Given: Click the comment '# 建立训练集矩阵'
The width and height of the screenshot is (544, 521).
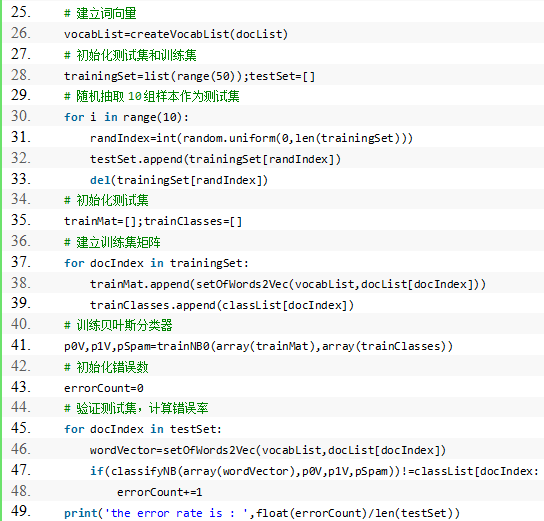Looking at the screenshot, I should point(112,242).
